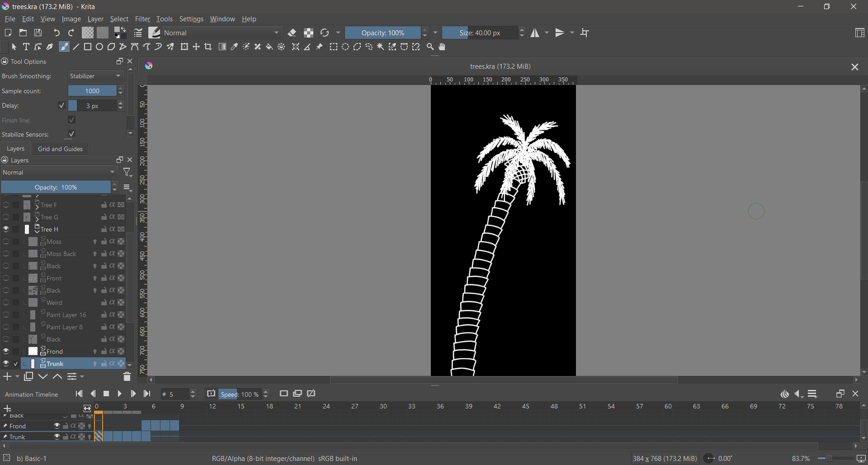Image resolution: width=868 pixels, height=465 pixels.
Task: Click frame 12 on timeline ruler
Action: tap(212, 407)
